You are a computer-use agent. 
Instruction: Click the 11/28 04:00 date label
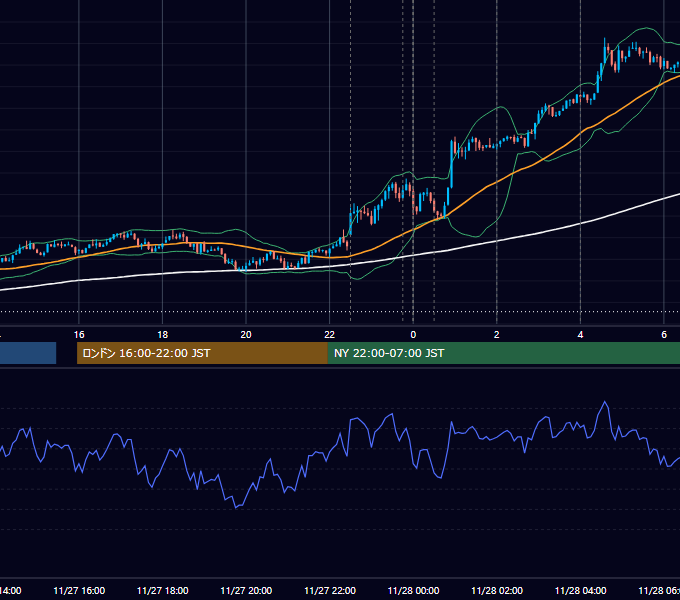(x=581, y=590)
